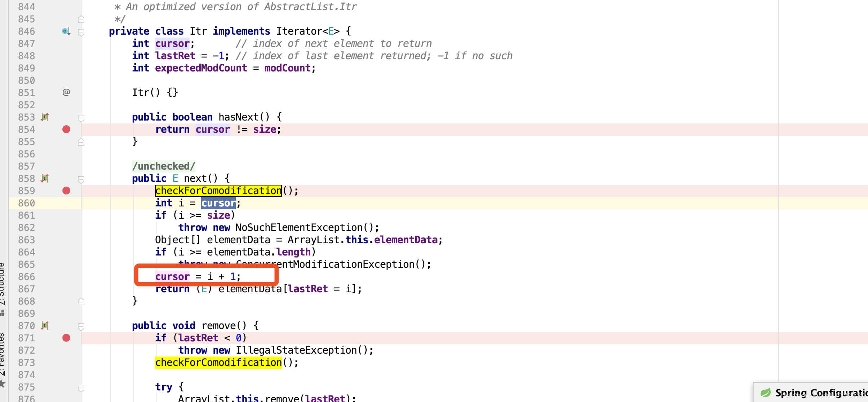Click the lastRet field on line 848

175,56
